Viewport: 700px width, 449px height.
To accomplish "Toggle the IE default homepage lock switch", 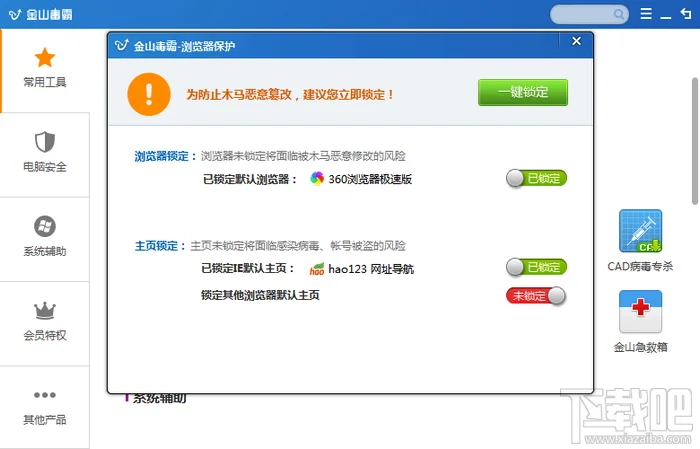I will 536,267.
